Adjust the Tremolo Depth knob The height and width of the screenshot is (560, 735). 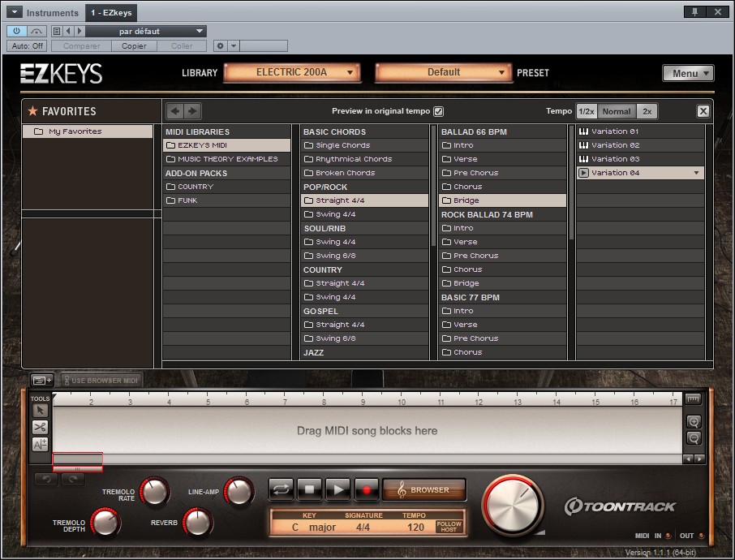(105, 524)
